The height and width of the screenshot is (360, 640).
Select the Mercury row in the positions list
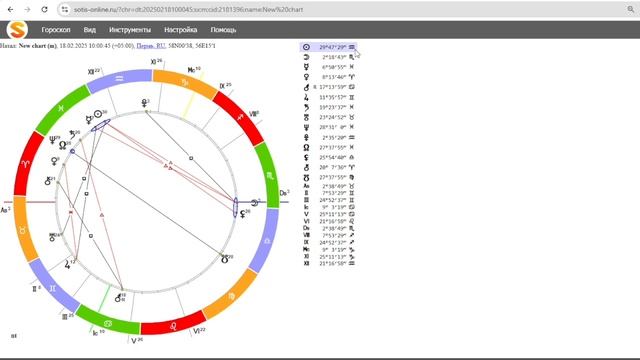[329, 67]
